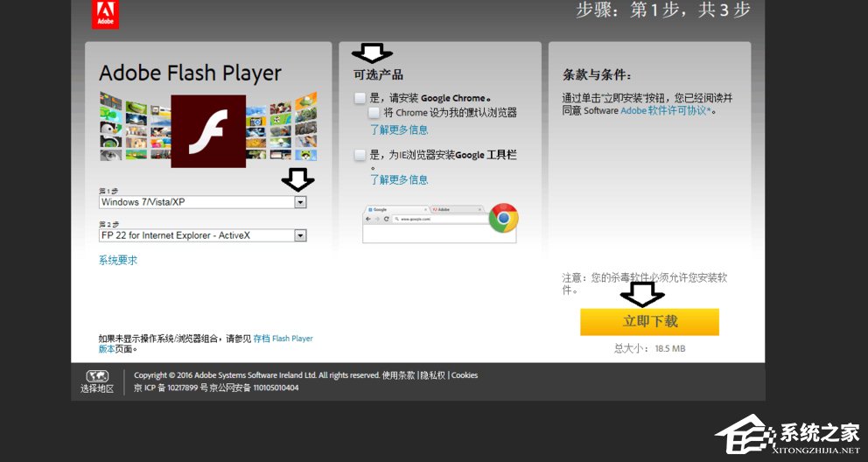868x462 pixels.
Task: Click the Flash Player logo icon
Action: click(x=208, y=131)
